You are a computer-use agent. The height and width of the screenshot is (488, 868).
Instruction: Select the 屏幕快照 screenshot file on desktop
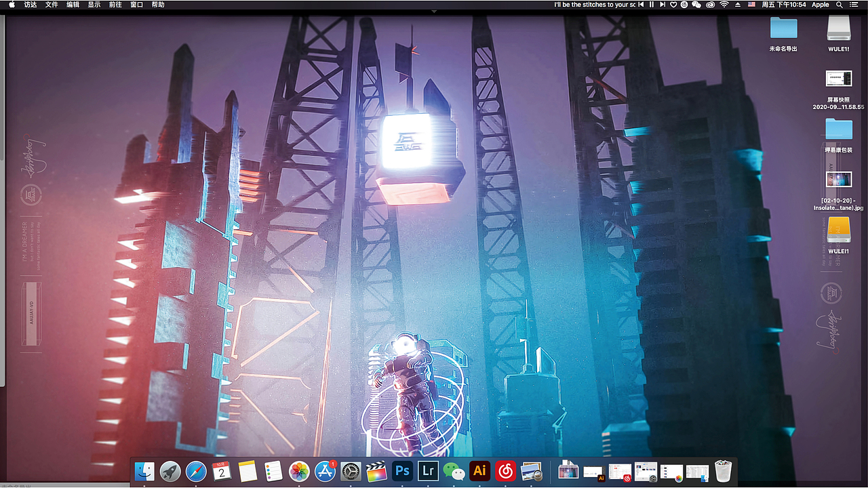[x=839, y=89]
